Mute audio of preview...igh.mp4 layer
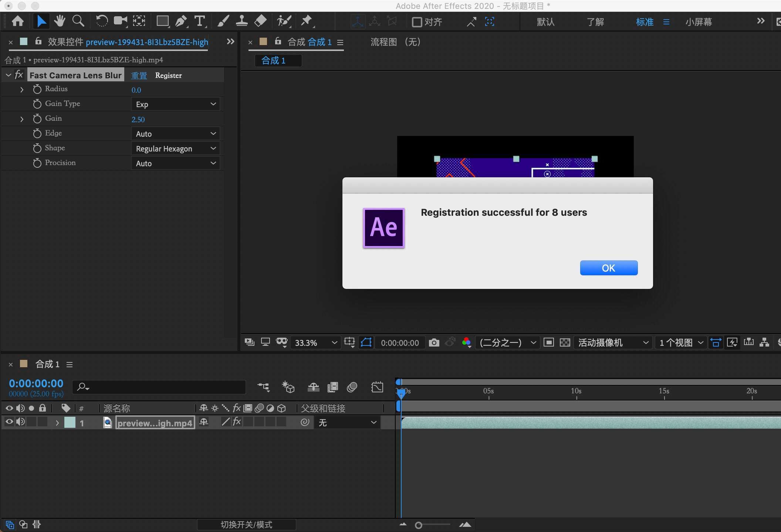781x532 pixels. click(20, 422)
